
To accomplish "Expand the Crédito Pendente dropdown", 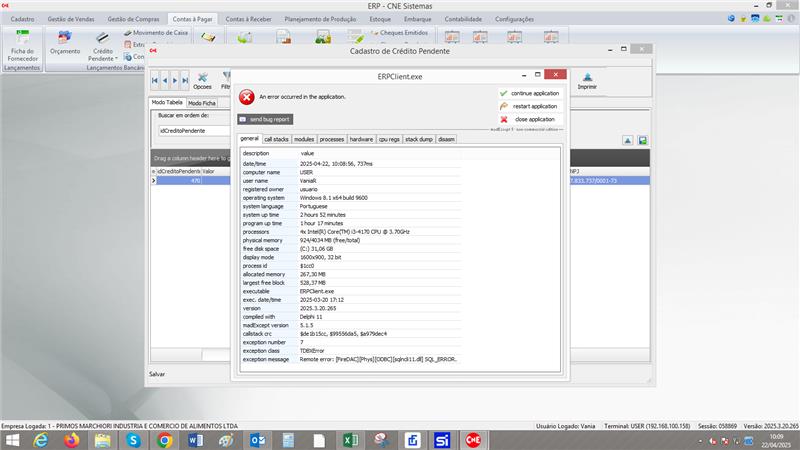I will [x=103, y=57].
